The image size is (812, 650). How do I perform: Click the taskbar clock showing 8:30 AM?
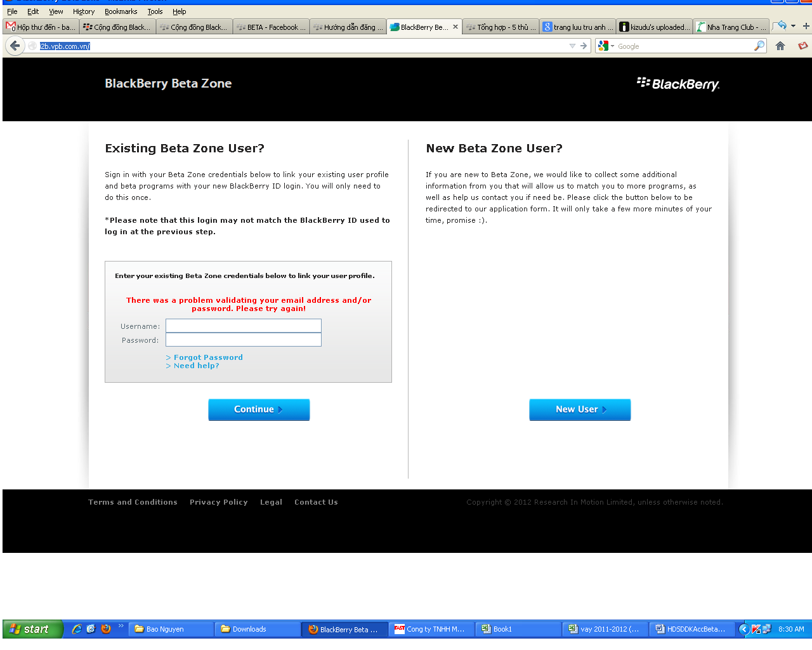[791, 629]
